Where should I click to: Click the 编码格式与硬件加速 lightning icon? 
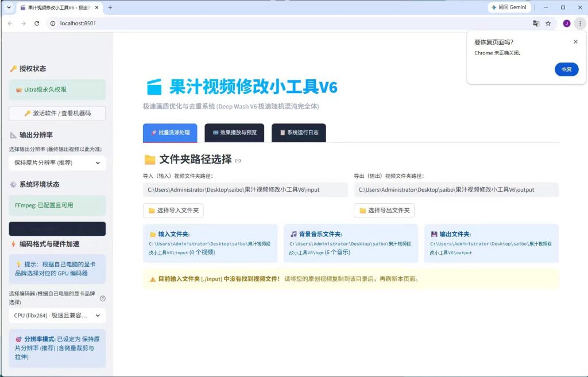[13, 244]
